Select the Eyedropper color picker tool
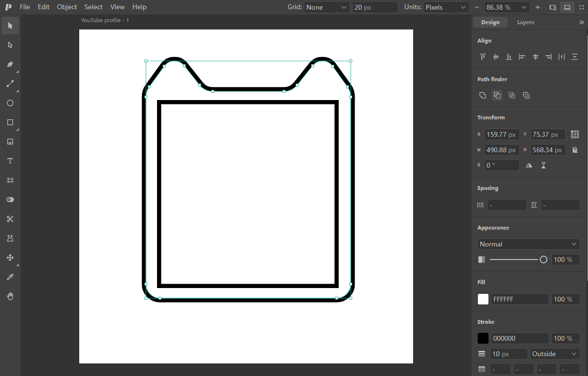588x376 pixels. pos(10,277)
